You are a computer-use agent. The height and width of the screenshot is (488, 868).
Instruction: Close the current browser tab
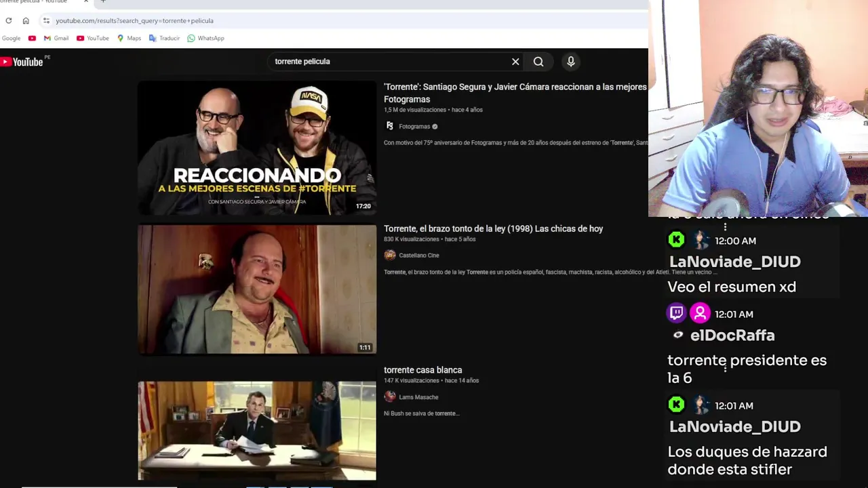85,2
